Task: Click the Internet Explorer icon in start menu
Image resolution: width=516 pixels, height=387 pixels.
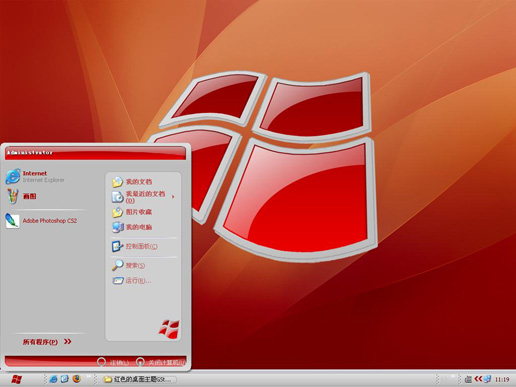Action: click(13, 176)
